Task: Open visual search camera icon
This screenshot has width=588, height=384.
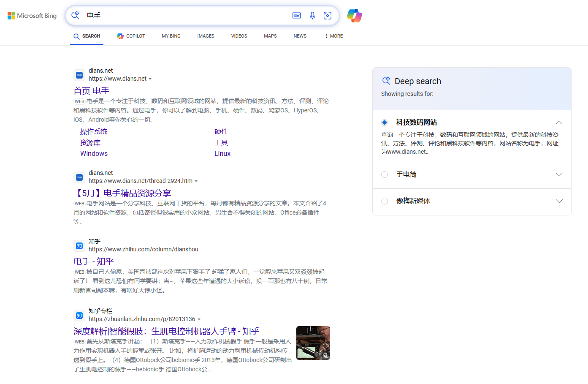Action: [328, 16]
